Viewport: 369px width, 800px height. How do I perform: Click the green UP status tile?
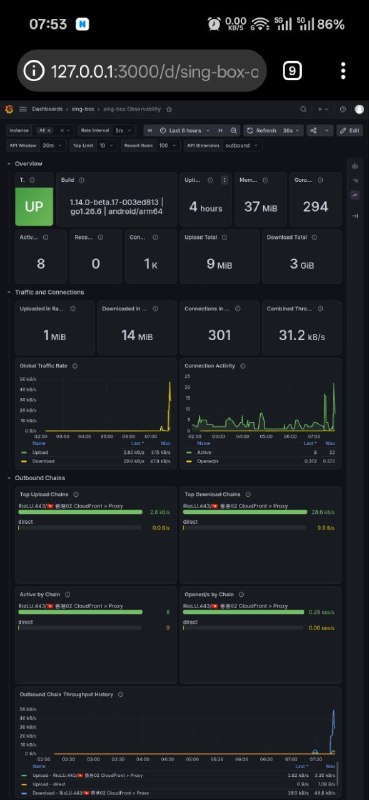[34, 207]
